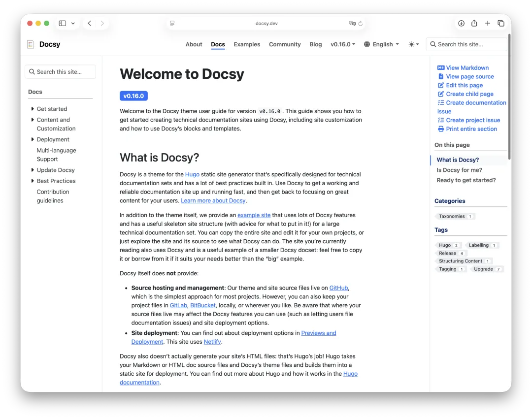Follow the Learn more about Docsy link
This screenshot has height=419, width=532.
[213, 201]
